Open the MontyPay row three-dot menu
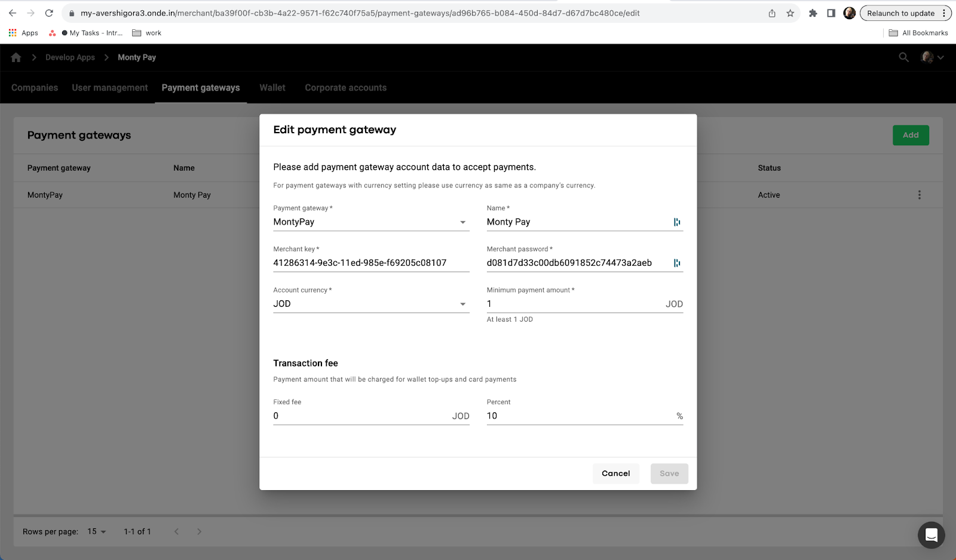Image resolution: width=956 pixels, height=560 pixels. [920, 195]
